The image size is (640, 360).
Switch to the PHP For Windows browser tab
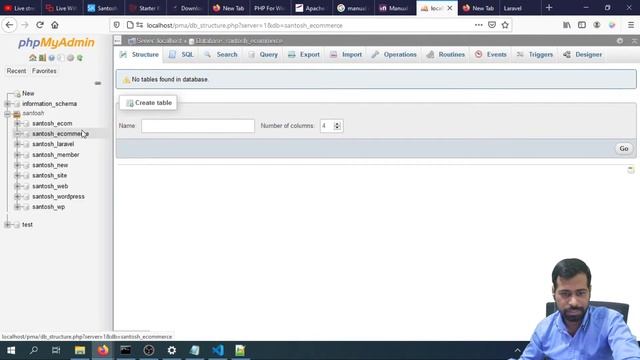coord(269,8)
